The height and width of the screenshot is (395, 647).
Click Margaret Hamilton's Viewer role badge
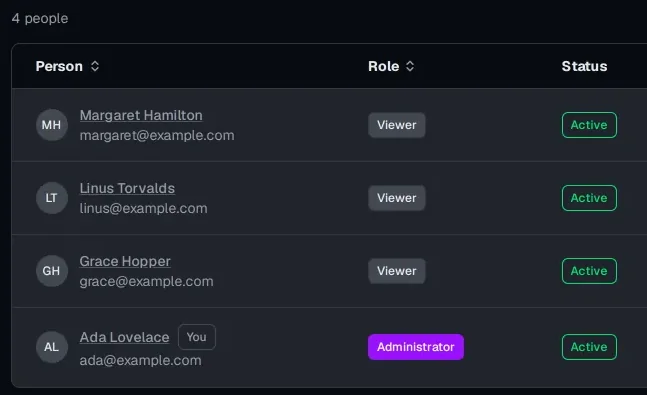point(397,125)
